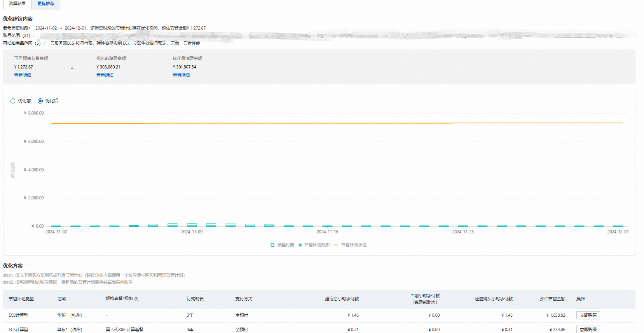The image size is (644, 333).
Task: Select the 优化后 radio button
Action: (x=40, y=101)
